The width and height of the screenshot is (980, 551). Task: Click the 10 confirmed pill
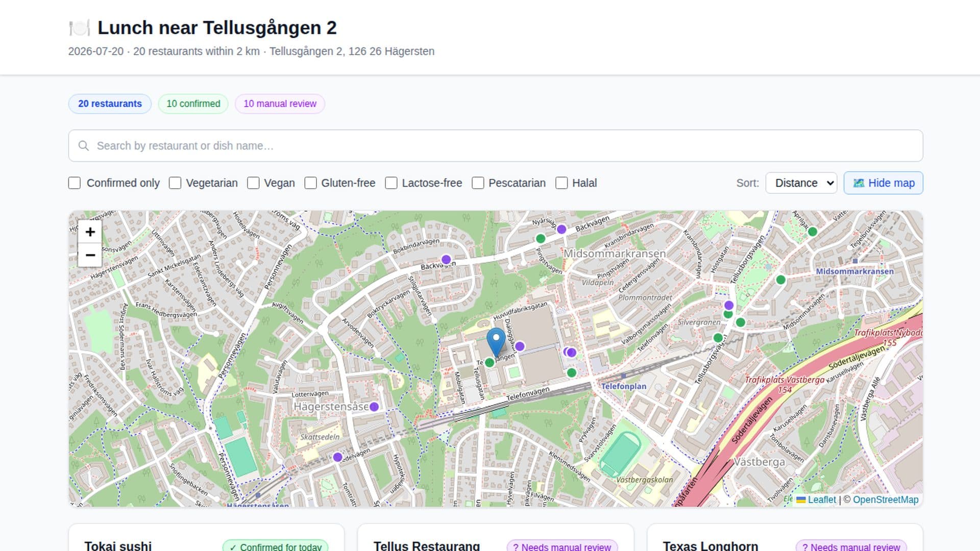193,104
